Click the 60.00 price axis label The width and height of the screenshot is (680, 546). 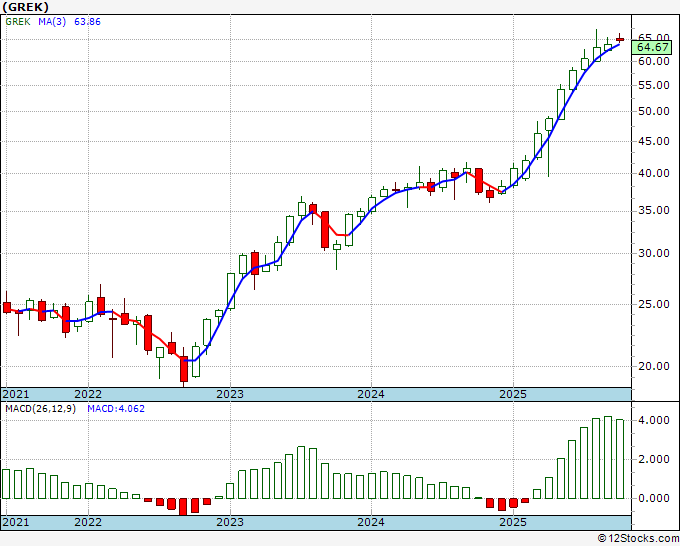[654, 61]
